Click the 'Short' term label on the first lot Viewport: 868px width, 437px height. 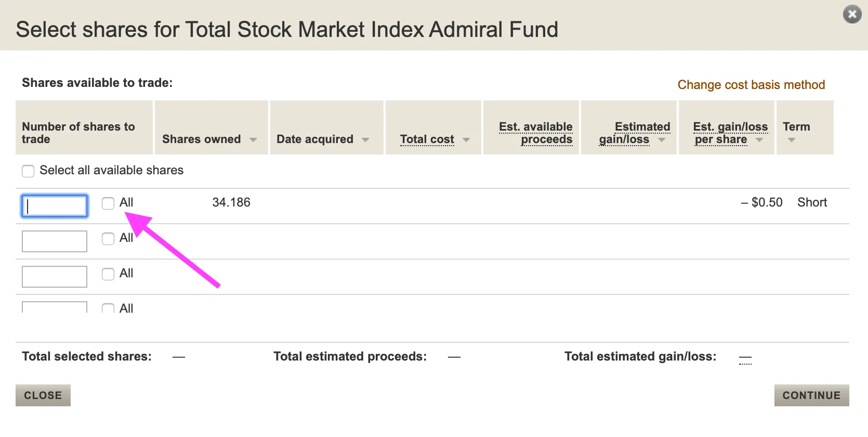point(812,202)
